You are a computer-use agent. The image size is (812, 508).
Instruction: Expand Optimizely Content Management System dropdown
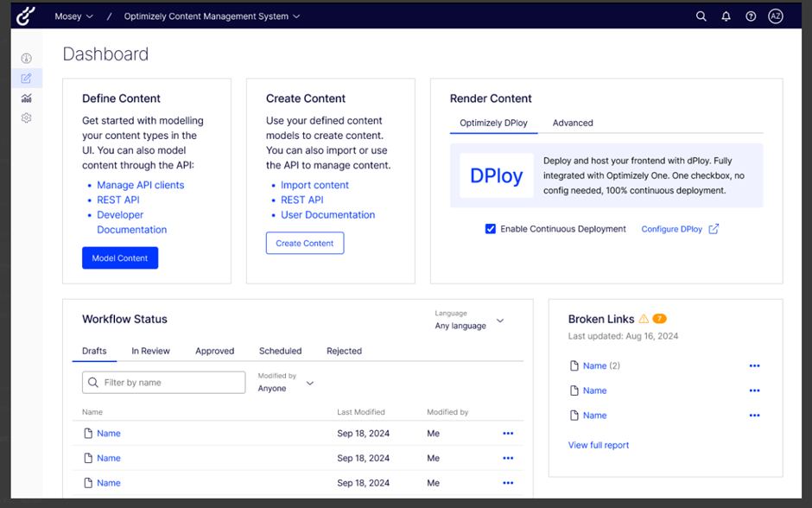[212, 16]
